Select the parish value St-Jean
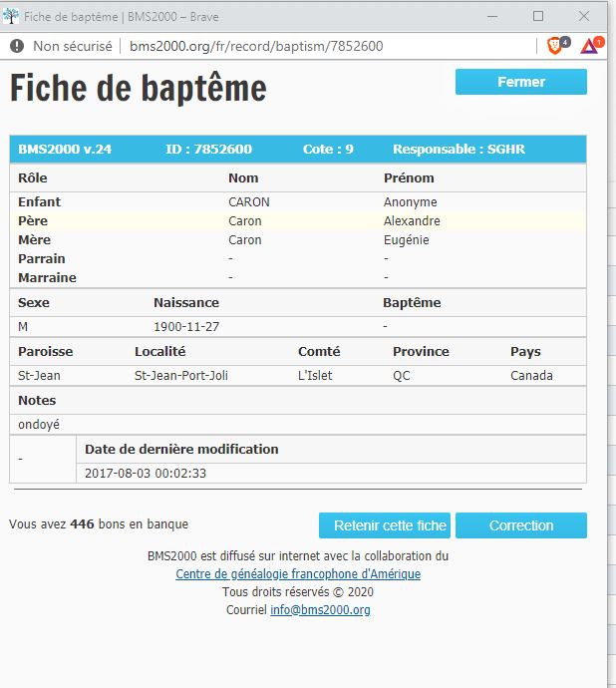Image resolution: width=616 pixels, height=688 pixels. pos(39,376)
